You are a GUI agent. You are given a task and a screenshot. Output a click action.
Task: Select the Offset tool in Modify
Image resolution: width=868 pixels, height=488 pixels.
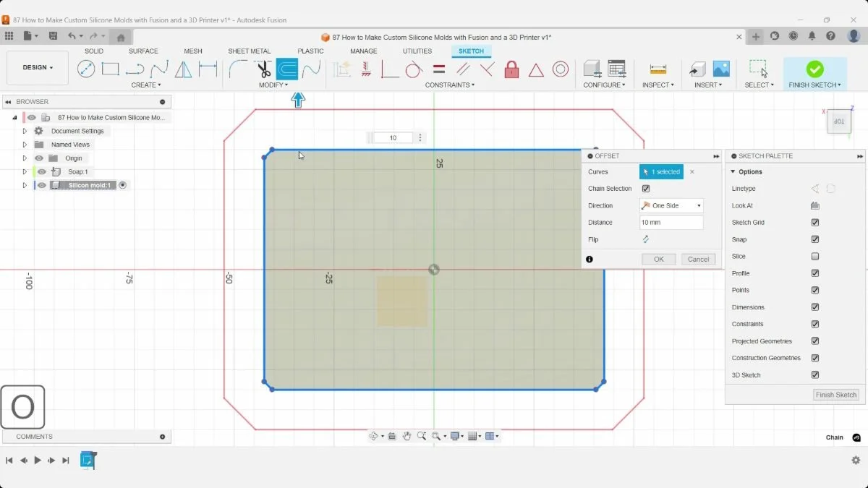pos(287,69)
